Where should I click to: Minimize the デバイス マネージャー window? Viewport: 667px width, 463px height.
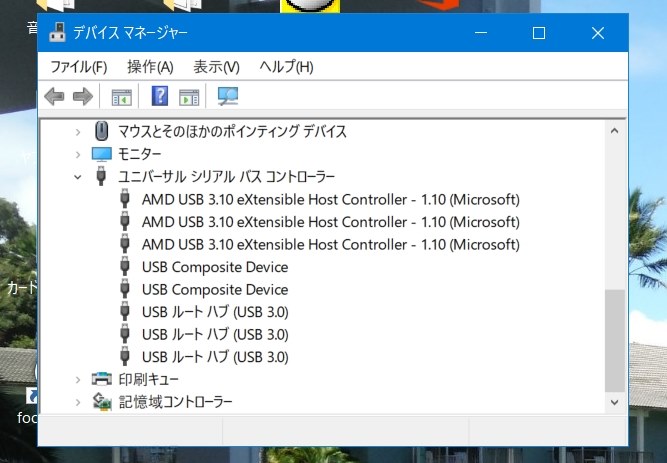[x=481, y=33]
